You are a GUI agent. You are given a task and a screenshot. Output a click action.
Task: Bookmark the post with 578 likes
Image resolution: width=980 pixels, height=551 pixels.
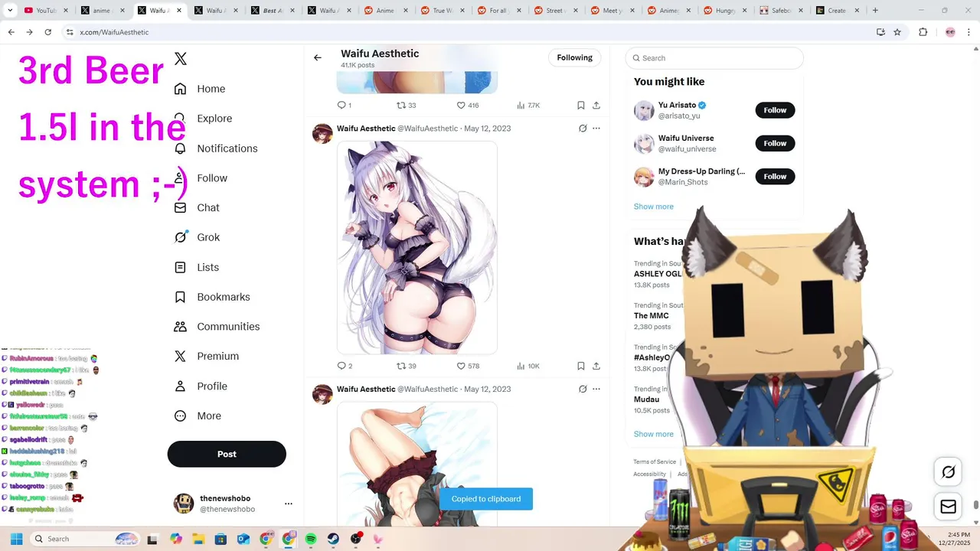581,367
